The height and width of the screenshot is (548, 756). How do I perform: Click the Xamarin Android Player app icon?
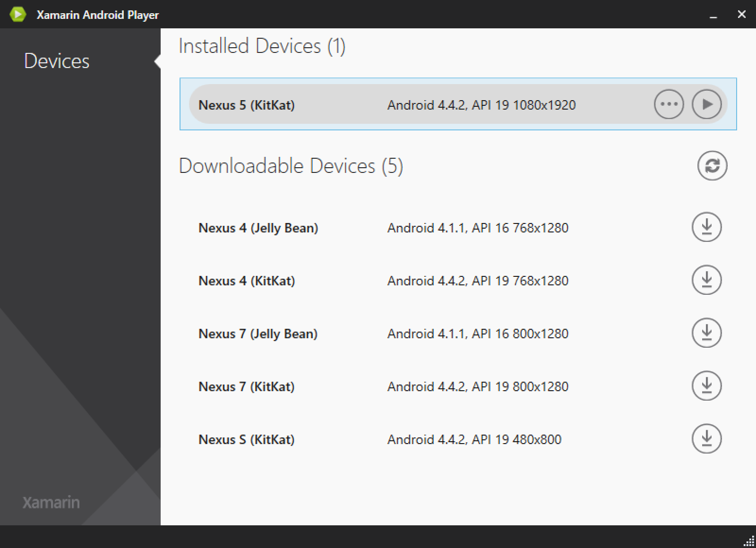click(18, 15)
